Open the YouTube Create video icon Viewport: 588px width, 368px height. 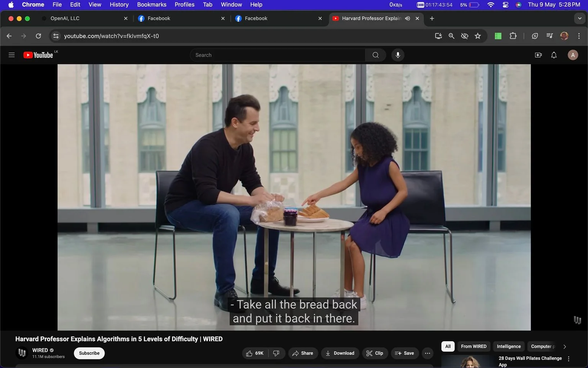click(538, 55)
